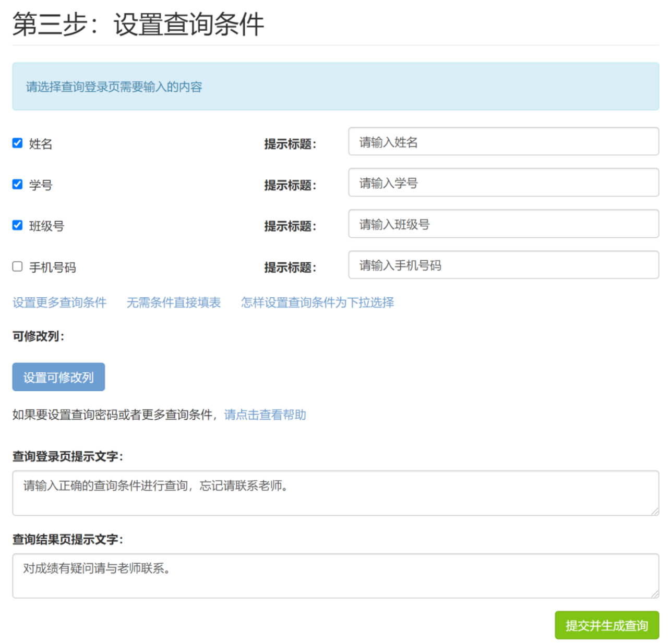Screen dimensions: 671x644
Task: Click the resize handle of login hint textarea
Action: tap(655, 512)
